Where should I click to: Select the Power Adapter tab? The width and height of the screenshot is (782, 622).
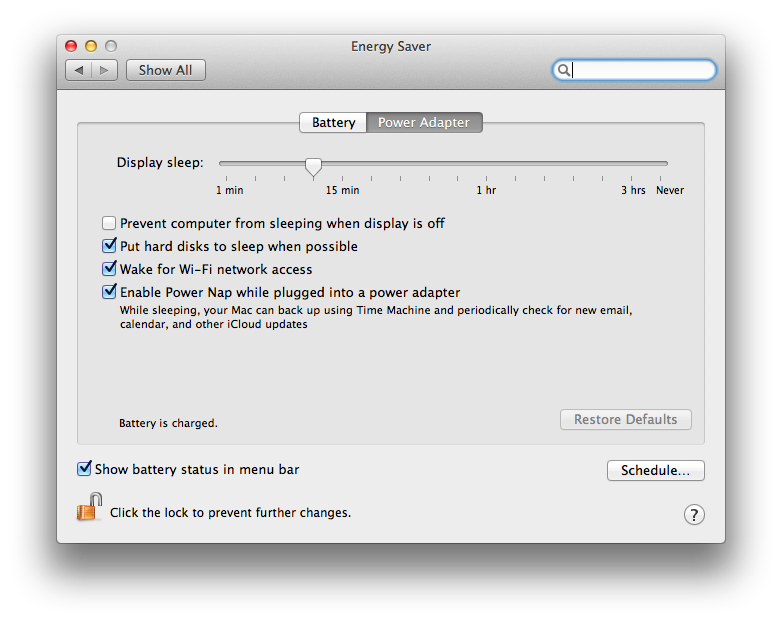click(424, 122)
